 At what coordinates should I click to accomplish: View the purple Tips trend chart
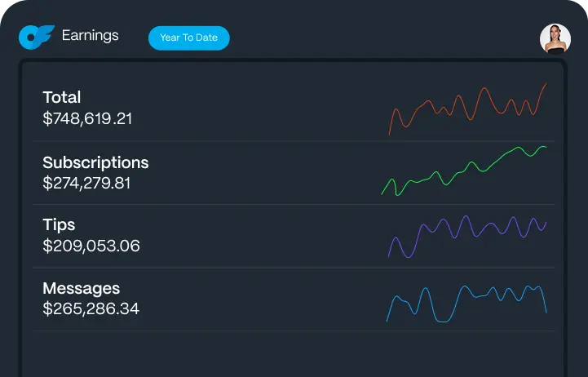coord(467,234)
